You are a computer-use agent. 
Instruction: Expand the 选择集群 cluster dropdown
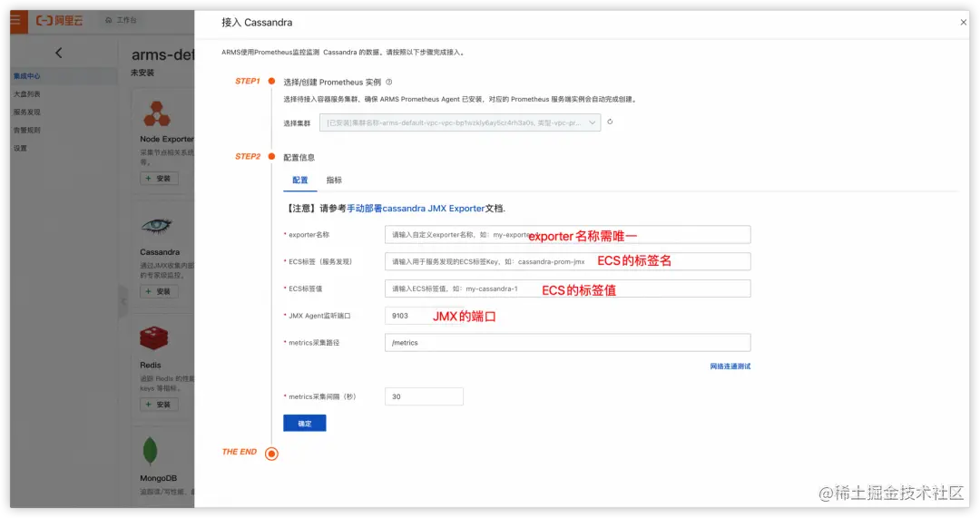click(460, 122)
